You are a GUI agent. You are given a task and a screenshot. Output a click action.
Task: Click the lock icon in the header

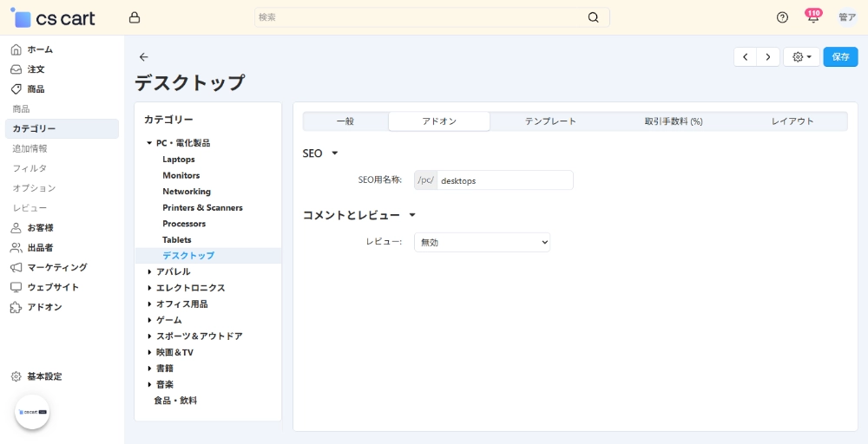pos(134,17)
